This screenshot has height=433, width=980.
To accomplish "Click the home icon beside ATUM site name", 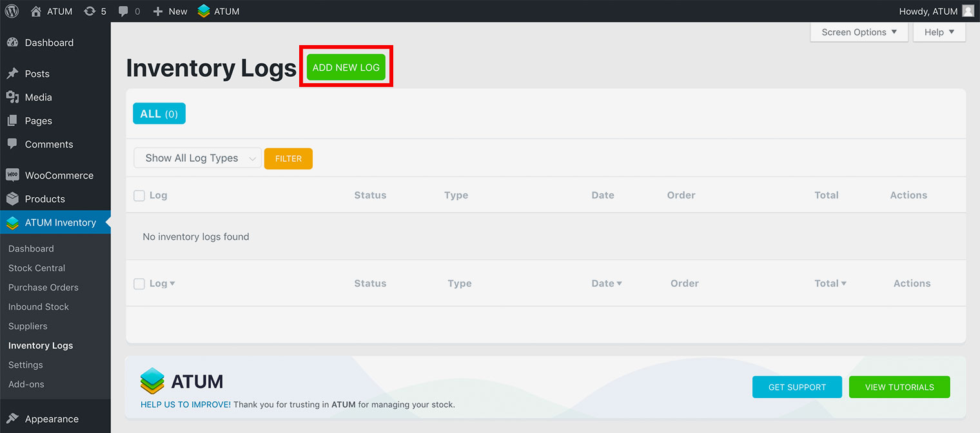I will pos(36,11).
